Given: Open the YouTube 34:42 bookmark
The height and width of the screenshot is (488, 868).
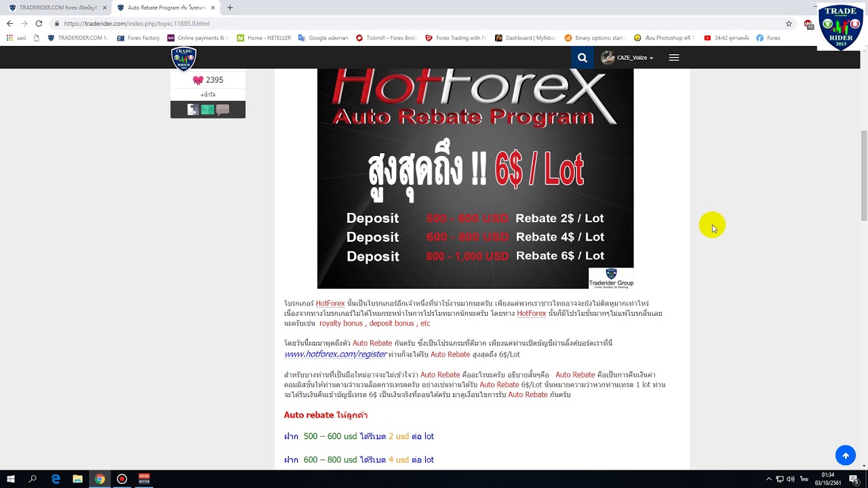Looking at the screenshot, I should click(x=726, y=38).
